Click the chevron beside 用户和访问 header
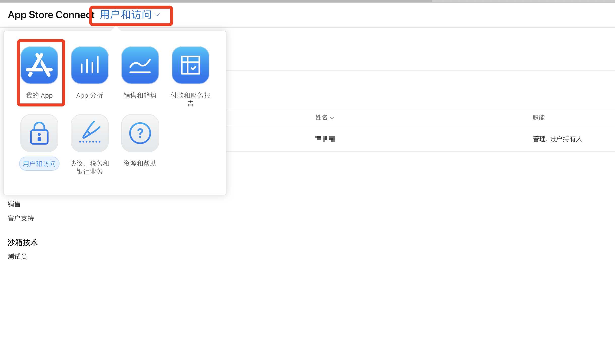Image resolution: width=615 pixels, height=364 pixels. coord(157,15)
